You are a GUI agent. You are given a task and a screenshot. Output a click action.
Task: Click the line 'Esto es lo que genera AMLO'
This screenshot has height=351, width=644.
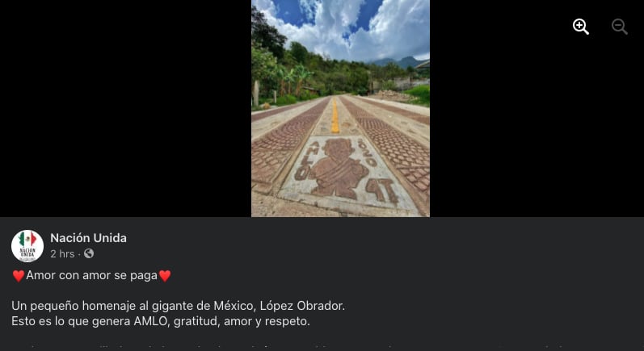click(x=161, y=321)
